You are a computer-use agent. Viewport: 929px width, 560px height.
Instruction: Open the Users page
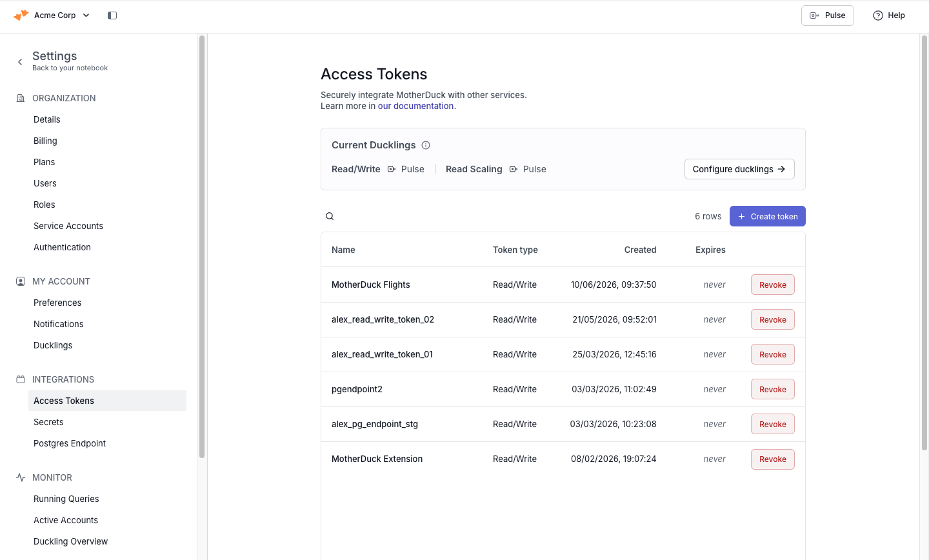click(x=45, y=183)
